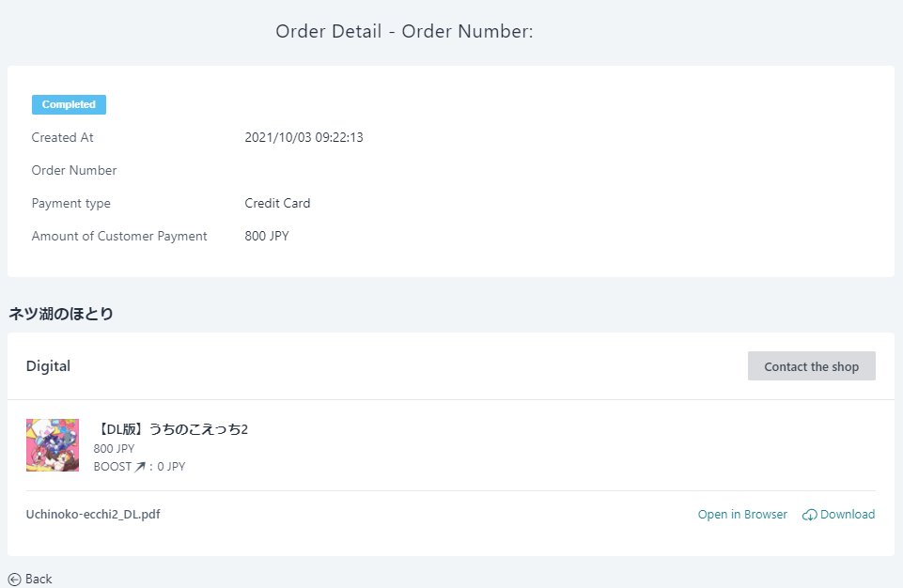The height and width of the screenshot is (588, 903).
Task: Click the Credit Card payment type value
Action: click(277, 203)
